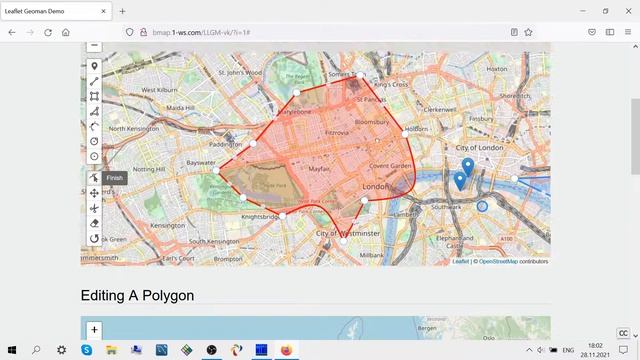The height and width of the screenshot is (360, 640).
Task: Click polygon vertex at Somers Town
Action: (x=360, y=75)
